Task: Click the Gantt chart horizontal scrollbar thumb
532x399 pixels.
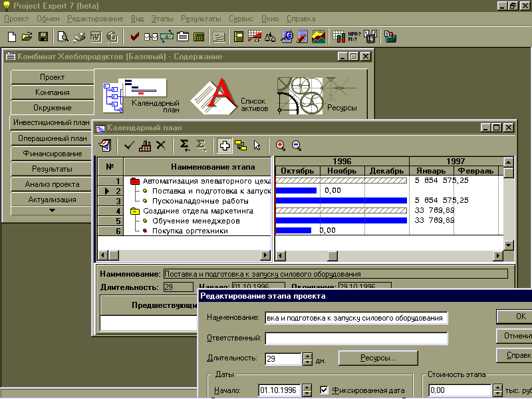Action: pyautogui.click(x=332, y=255)
